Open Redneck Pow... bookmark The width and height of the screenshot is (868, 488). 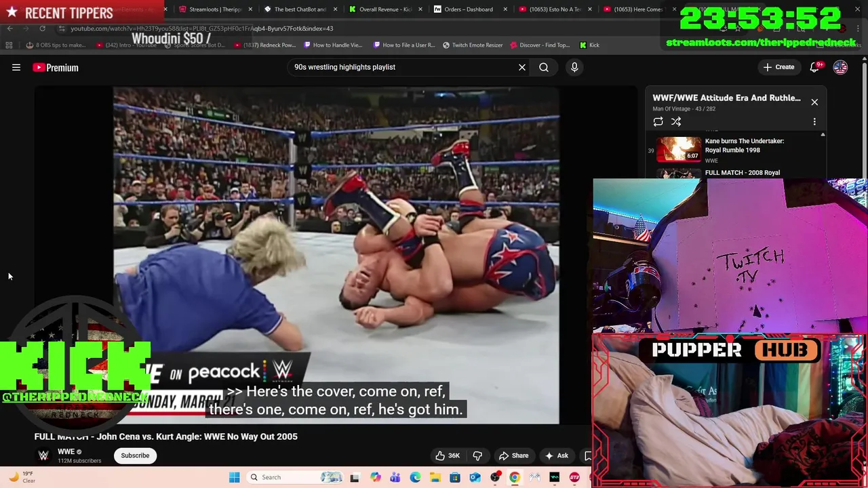[265, 45]
